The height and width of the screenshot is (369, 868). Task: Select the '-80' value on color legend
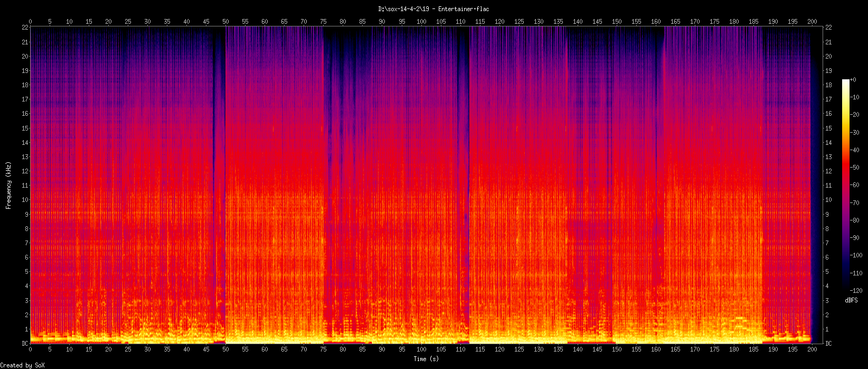(855, 220)
